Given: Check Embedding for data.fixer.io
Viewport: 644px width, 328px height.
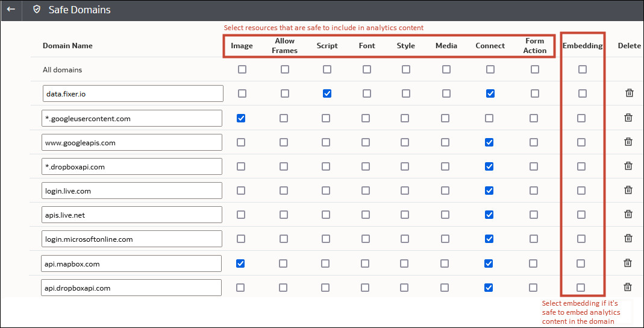Looking at the screenshot, I should [583, 93].
